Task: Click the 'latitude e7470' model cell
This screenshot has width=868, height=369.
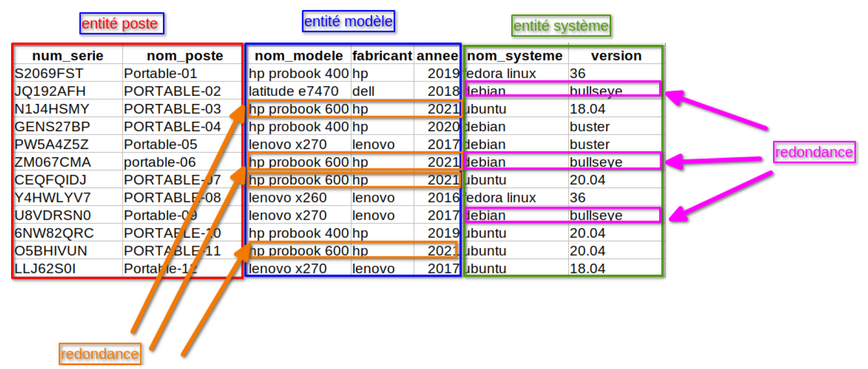Action: [293, 91]
